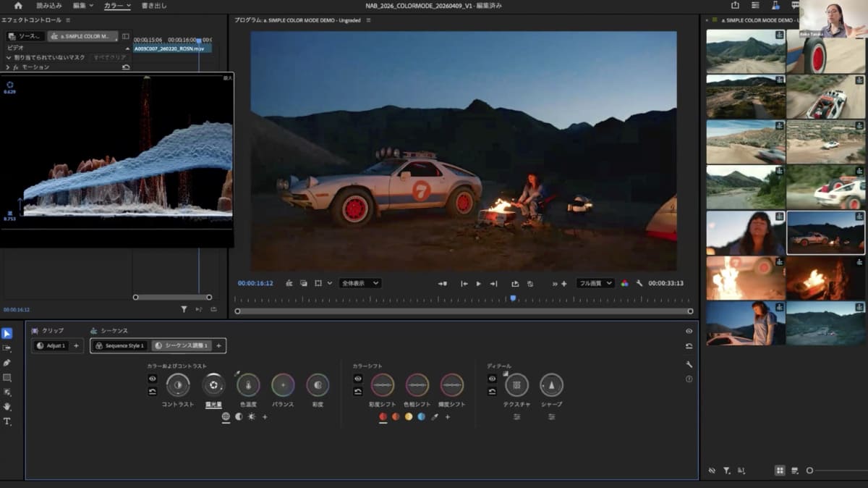The image size is (868, 488).
Task: Open the 読み込み workspace tab
Action: coord(49,6)
